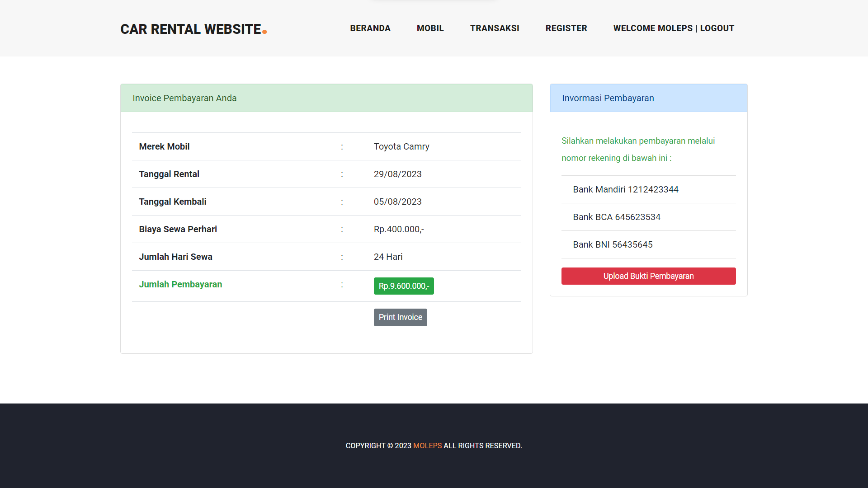Open the Register menu item
868x488 pixels.
click(x=566, y=28)
